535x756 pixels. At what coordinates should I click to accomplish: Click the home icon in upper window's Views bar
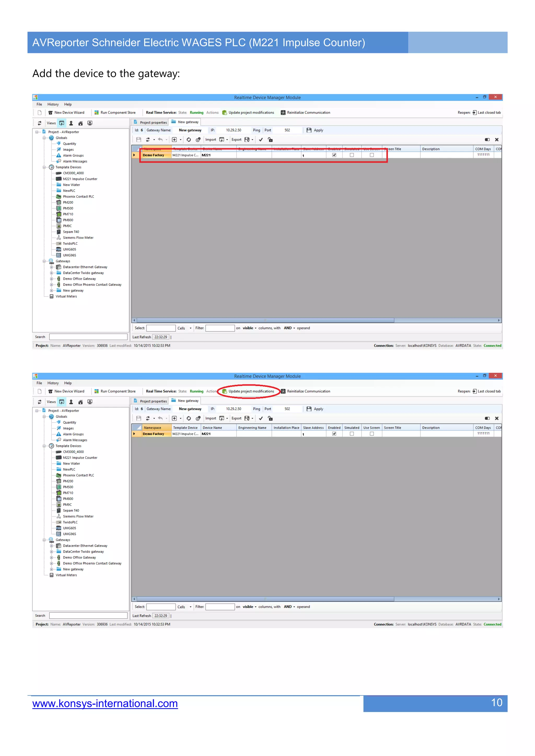click(80, 123)
